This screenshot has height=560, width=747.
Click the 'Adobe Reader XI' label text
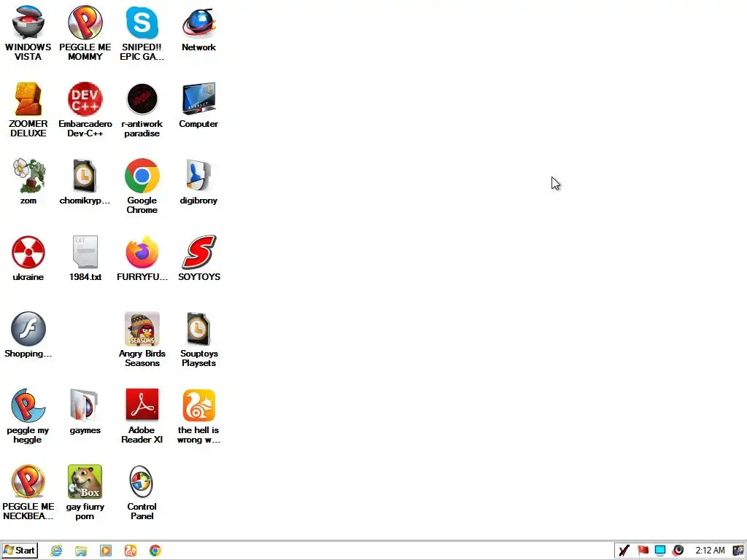click(x=142, y=435)
